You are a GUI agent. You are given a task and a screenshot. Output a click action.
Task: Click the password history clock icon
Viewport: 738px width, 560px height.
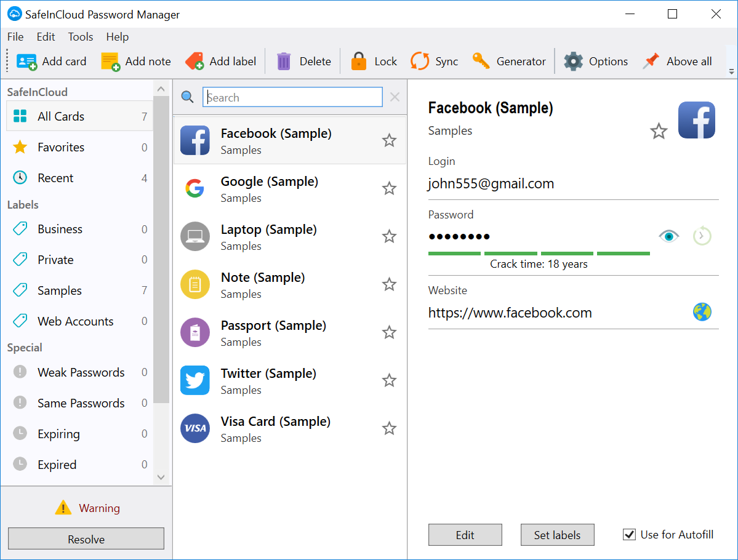[702, 236]
